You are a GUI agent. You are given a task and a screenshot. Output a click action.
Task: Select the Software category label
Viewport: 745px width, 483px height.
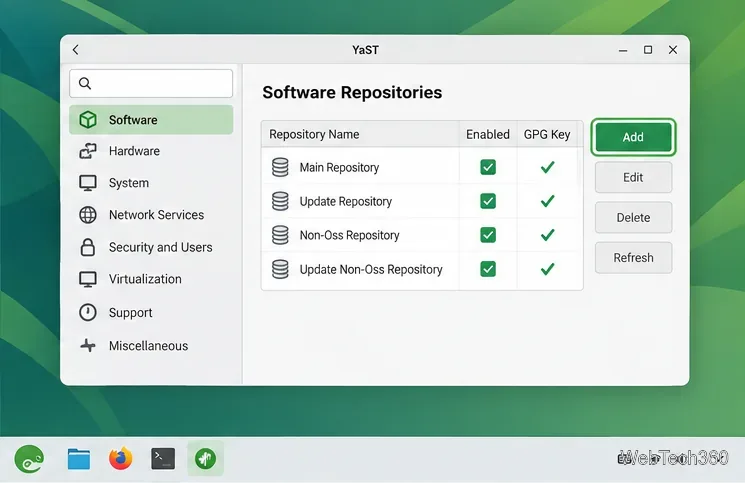(133, 120)
